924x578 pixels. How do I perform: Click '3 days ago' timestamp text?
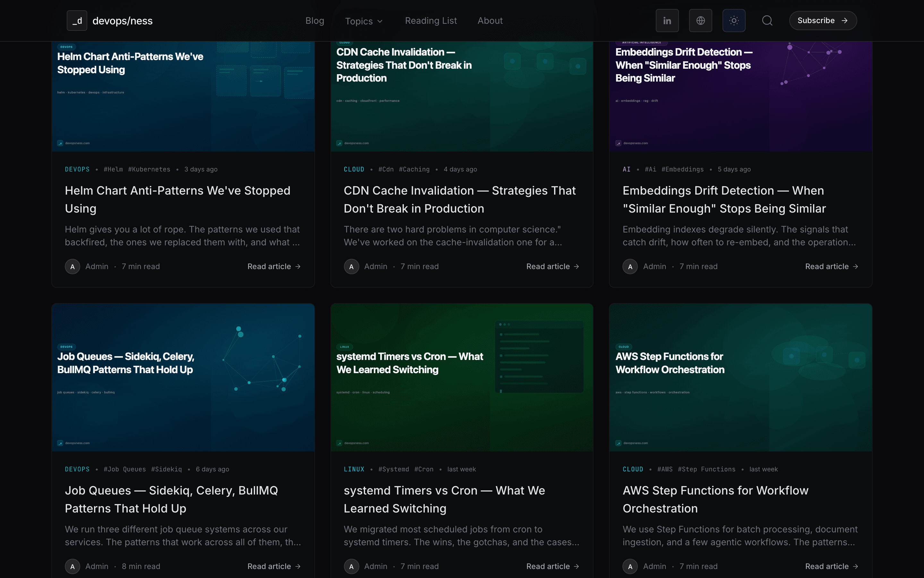tap(201, 169)
